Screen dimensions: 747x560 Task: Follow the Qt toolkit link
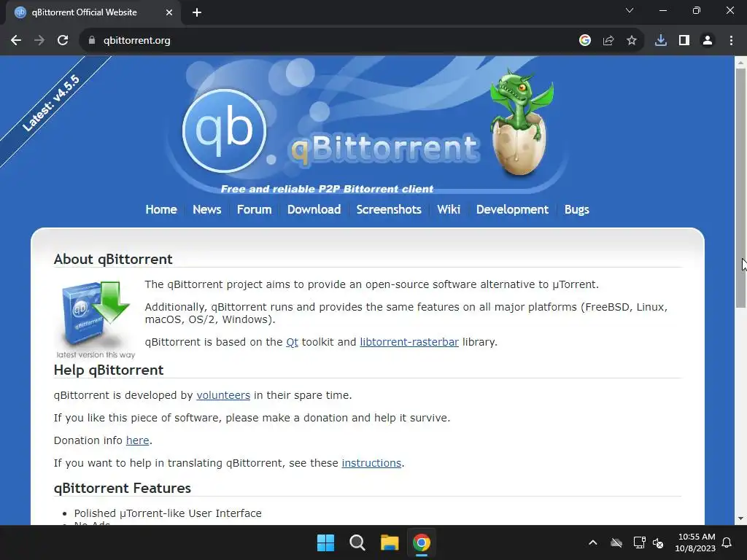pos(292,342)
